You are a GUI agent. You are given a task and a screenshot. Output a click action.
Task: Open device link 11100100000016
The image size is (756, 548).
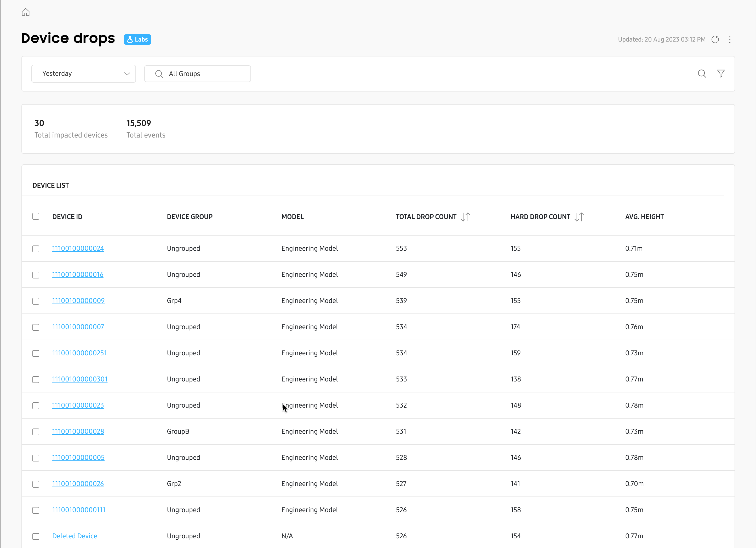(78, 275)
